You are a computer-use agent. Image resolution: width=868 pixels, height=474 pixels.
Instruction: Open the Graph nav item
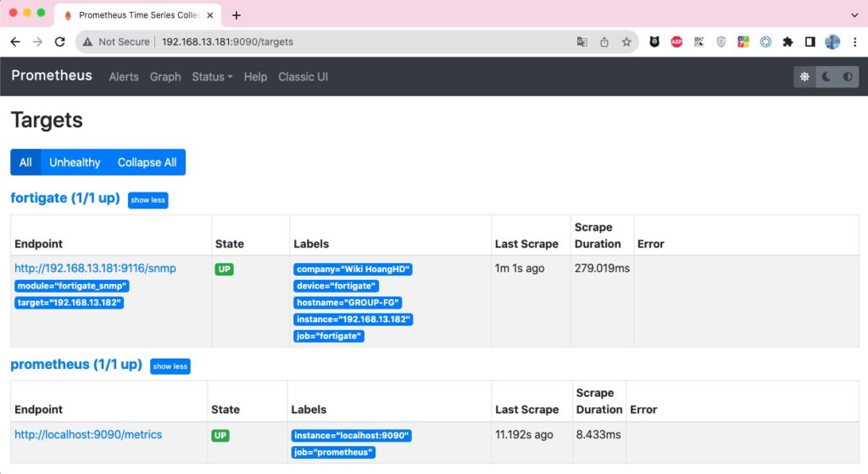tap(165, 77)
